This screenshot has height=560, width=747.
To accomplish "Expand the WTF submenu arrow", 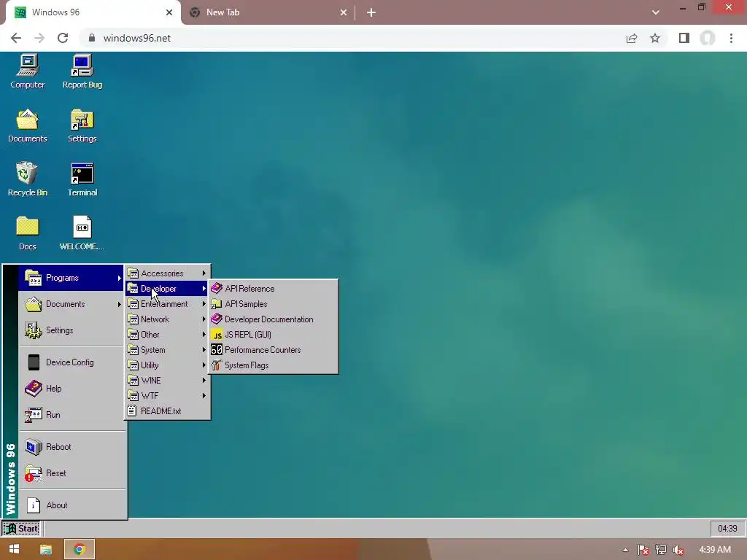I will coord(204,395).
